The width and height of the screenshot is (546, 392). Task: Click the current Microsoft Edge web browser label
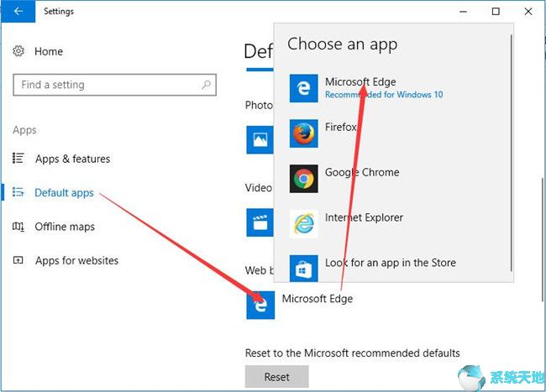pyautogui.click(x=318, y=299)
